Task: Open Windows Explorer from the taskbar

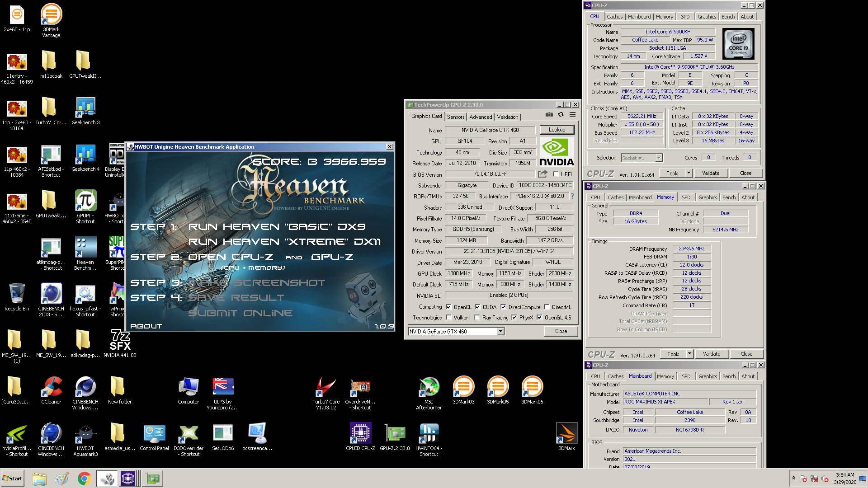Action: pos(39,479)
